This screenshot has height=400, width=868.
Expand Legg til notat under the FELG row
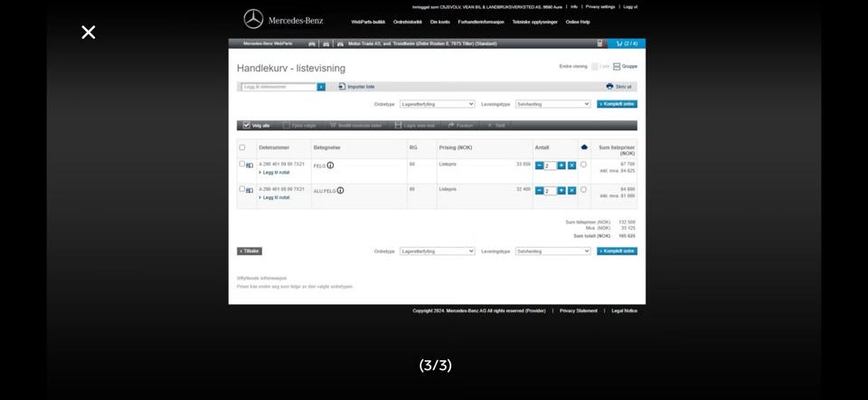pyautogui.click(x=274, y=173)
